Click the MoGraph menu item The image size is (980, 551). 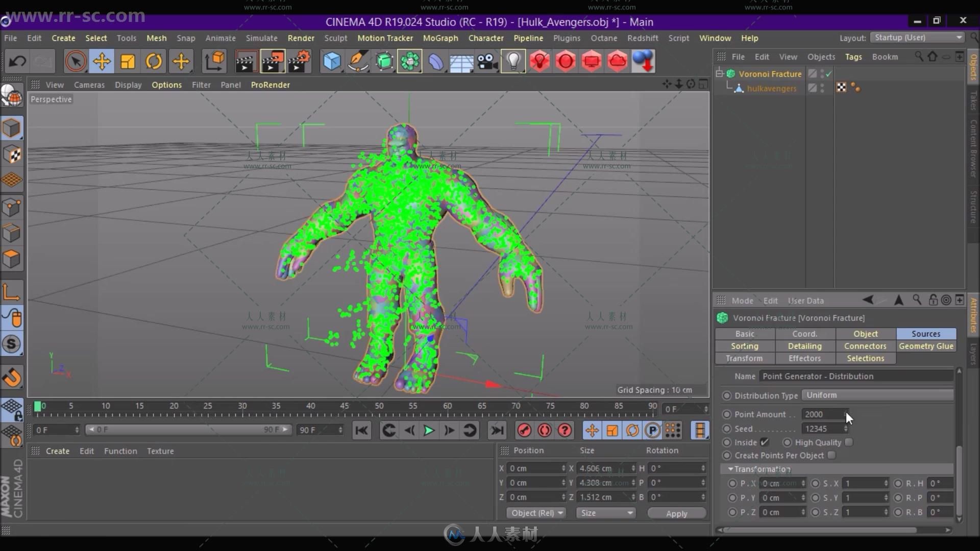pos(440,38)
